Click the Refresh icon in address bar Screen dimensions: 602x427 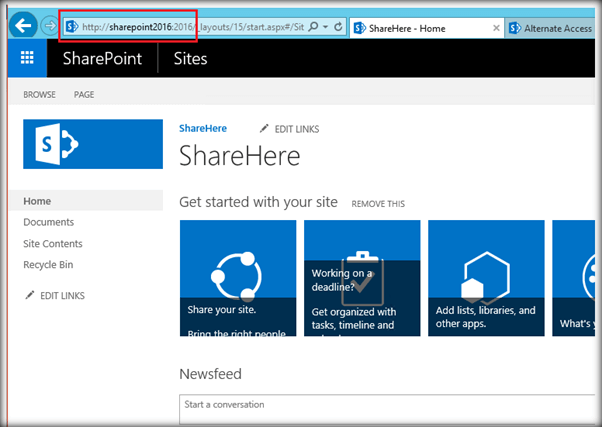pos(338,27)
